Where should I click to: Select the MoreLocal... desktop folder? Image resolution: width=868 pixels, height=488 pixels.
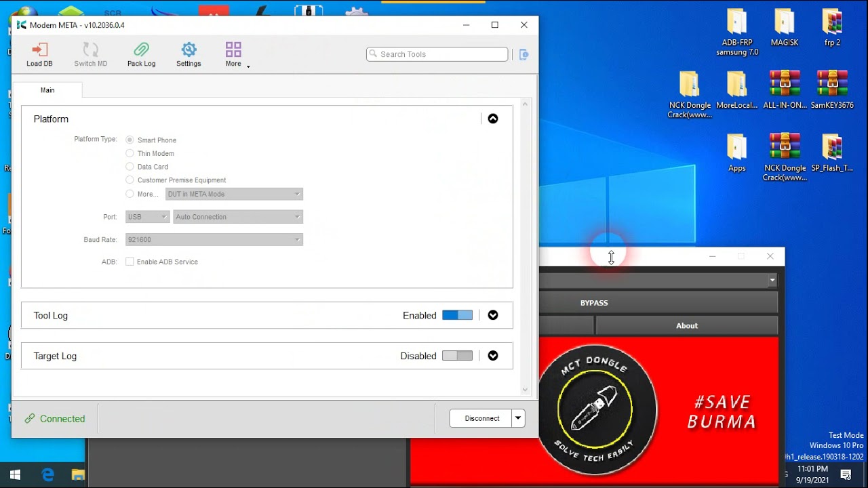click(737, 90)
